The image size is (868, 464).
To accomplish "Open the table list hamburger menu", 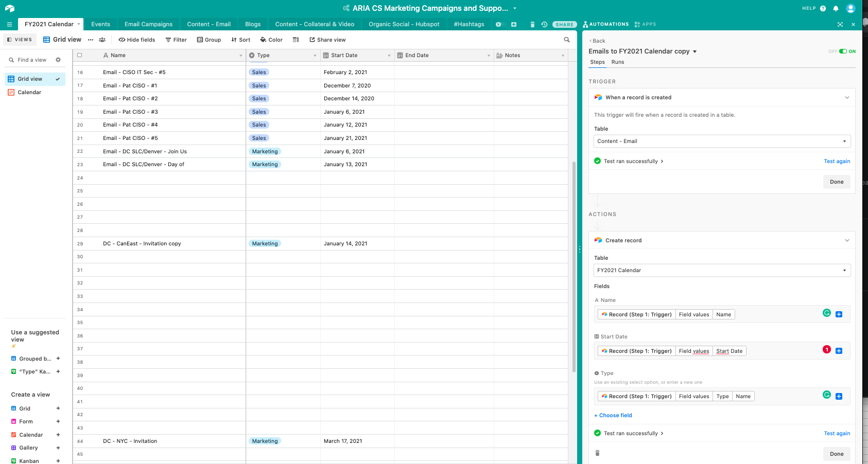I will pos(9,24).
